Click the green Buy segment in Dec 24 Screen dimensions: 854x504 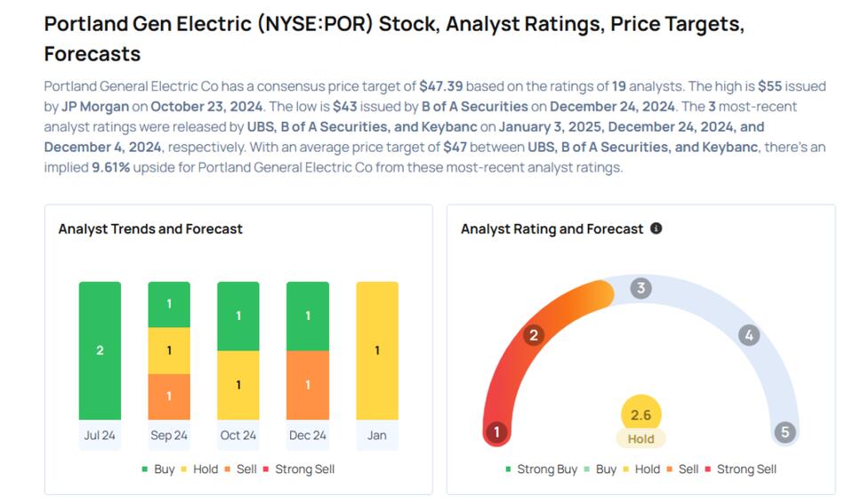308,316
